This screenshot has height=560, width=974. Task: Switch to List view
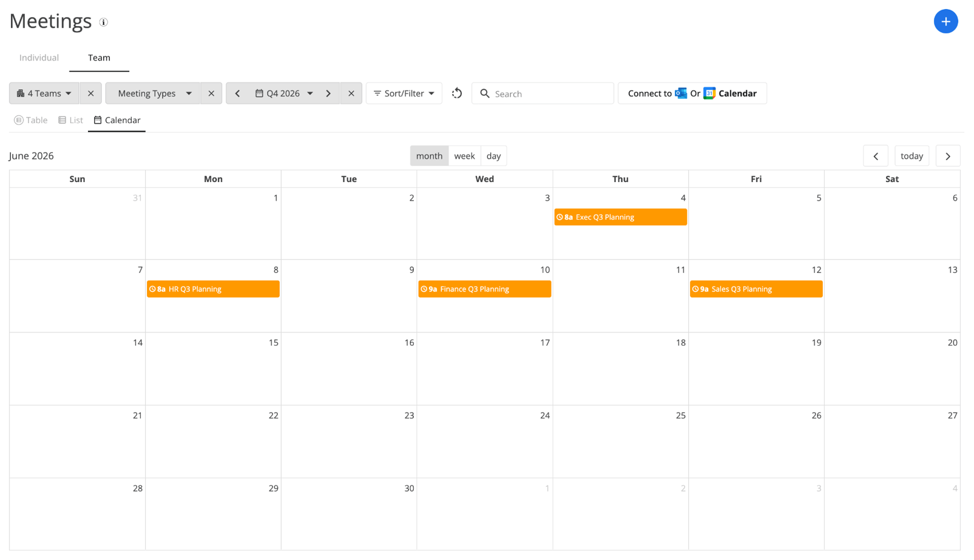click(70, 120)
